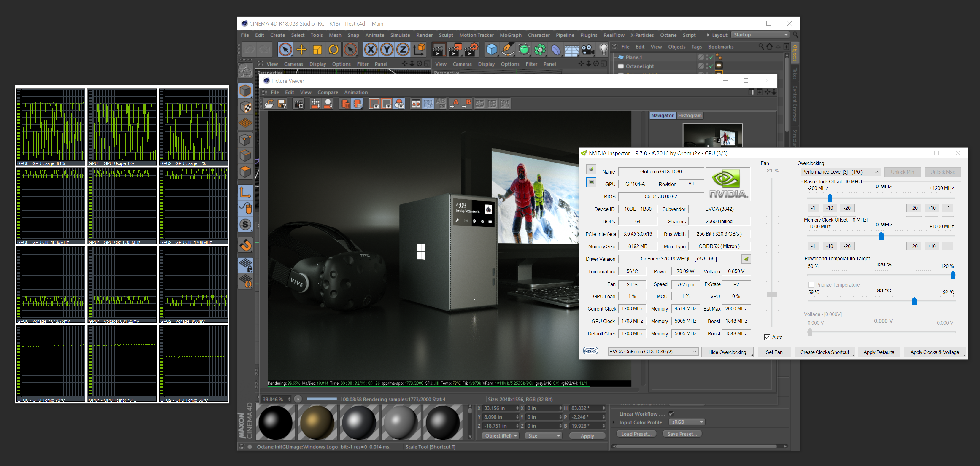Uncheck the Auto fan checkbox
The width and height of the screenshot is (980, 466).
(x=767, y=337)
